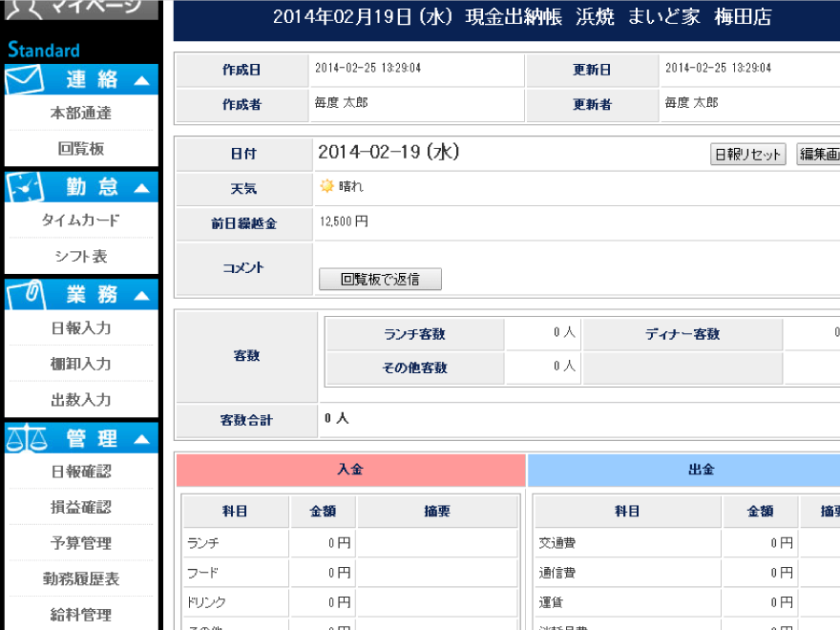Click the 編集画 button
This screenshot has height=630, width=840.
point(820,153)
